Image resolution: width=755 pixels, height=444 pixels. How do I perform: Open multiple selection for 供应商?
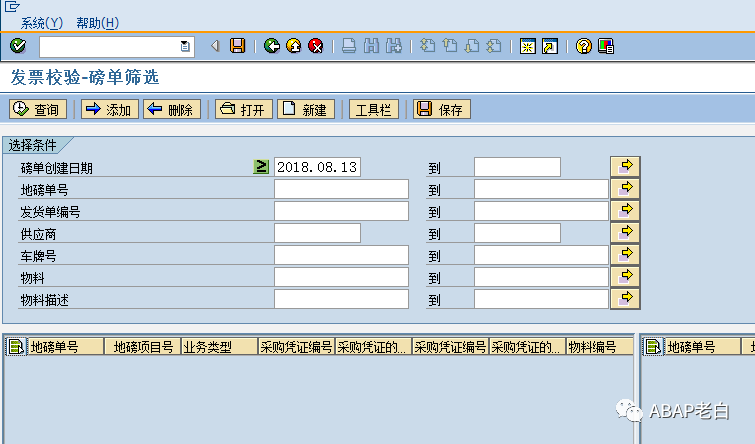point(625,233)
